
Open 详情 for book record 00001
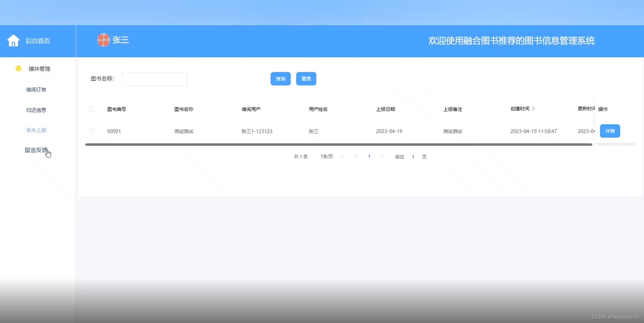click(x=610, y=131)
